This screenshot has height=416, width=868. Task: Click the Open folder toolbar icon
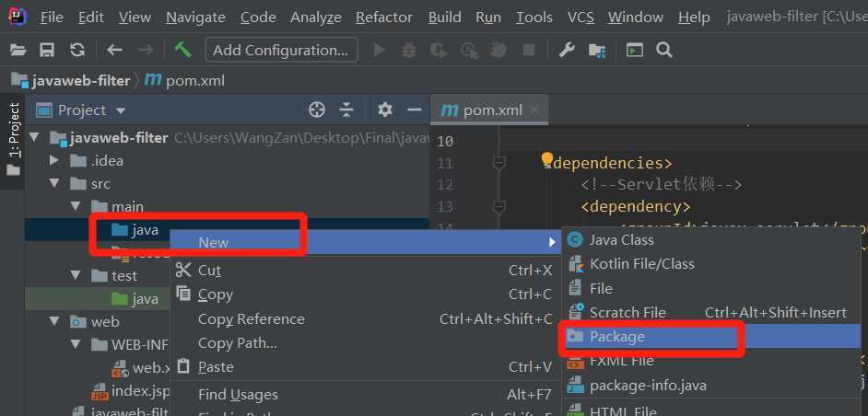(18, 51)
